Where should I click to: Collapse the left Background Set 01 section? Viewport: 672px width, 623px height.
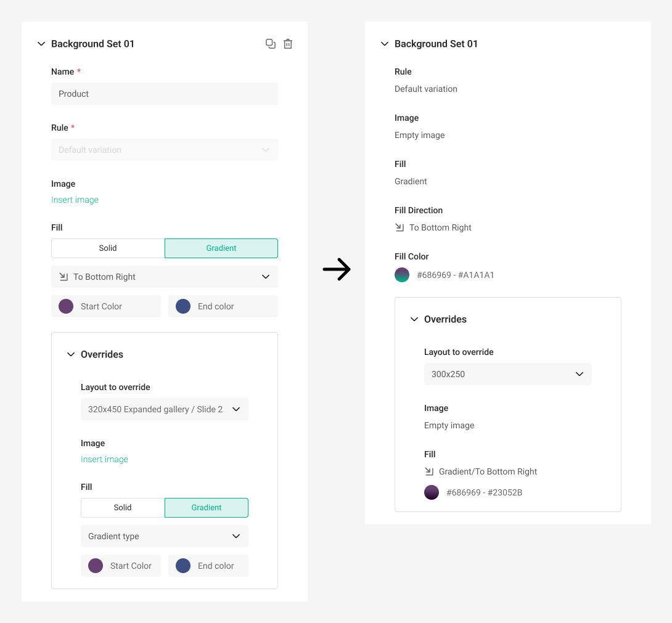pyautogui.click(x=41, y=44)
